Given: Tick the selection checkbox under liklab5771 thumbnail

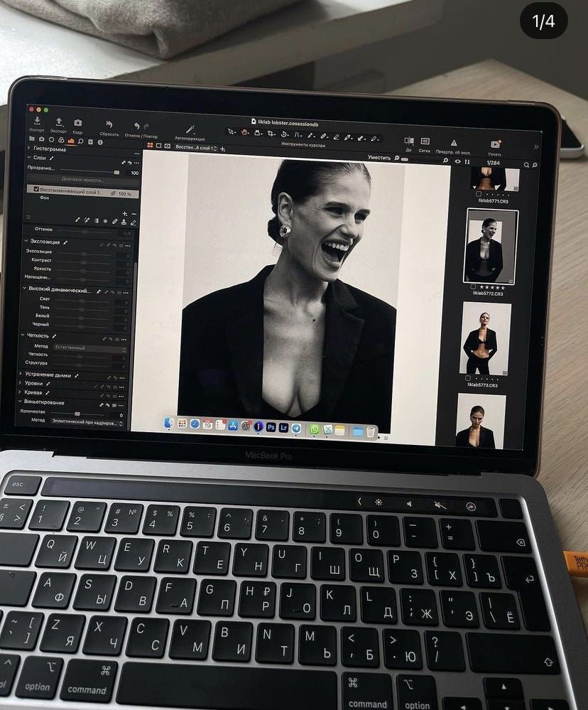Looking at the screenshot, I should [479, 193].
